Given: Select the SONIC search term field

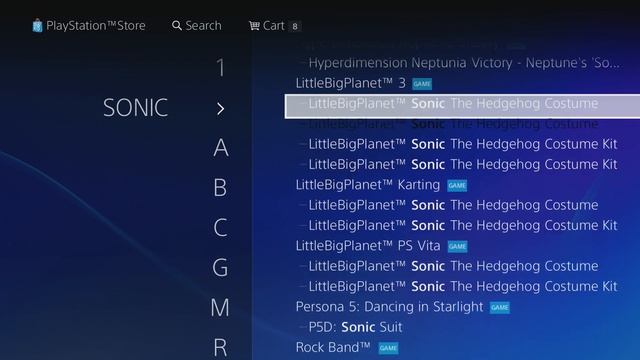Looking at the screenshot, I should (x=135, y=108).
